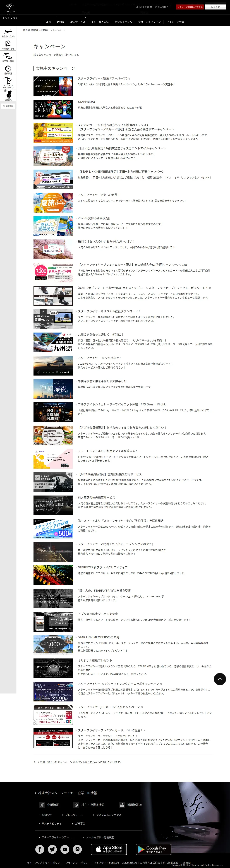The width and height of the screenshot is (230, 868).
Task: Open the オリジナル壁紙プレゼント link
Action: pos(95,660)
